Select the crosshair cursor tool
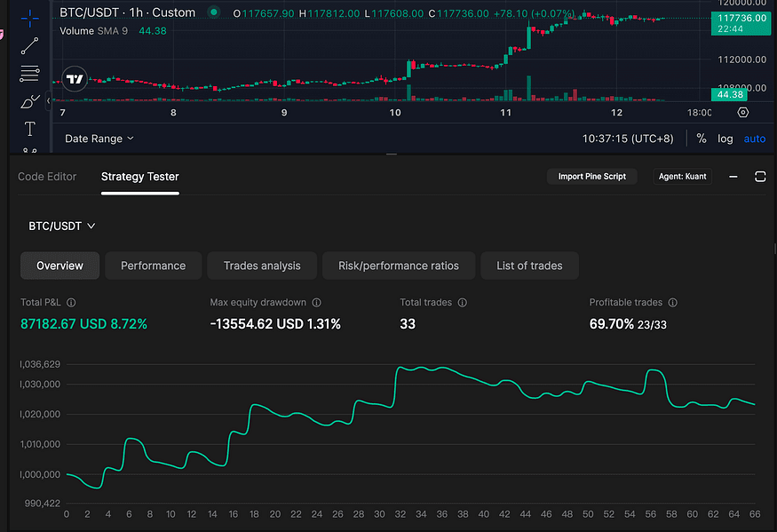This screenshot has height=532, width=777. coord(29,17)
